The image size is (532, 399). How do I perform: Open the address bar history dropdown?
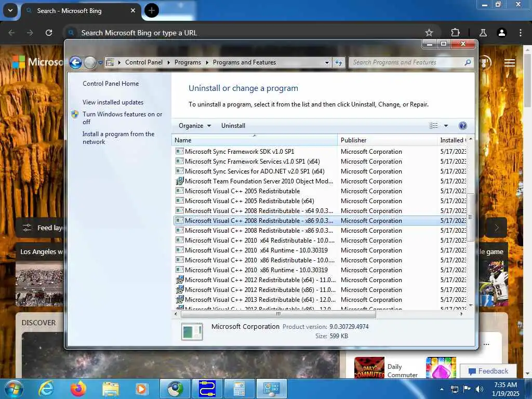(x=327, y=63)
